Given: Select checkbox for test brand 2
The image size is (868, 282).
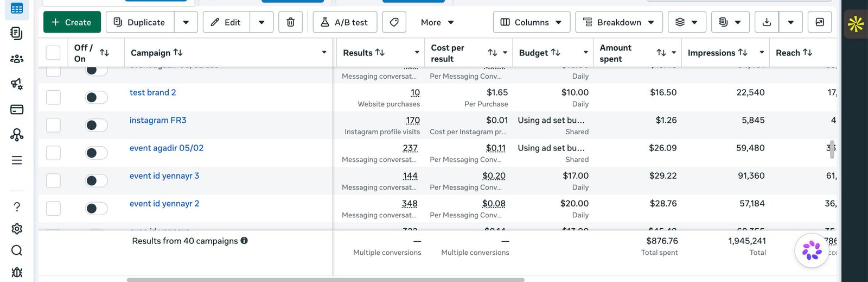Looking at the screenshot, I should [x=53, y=97].
